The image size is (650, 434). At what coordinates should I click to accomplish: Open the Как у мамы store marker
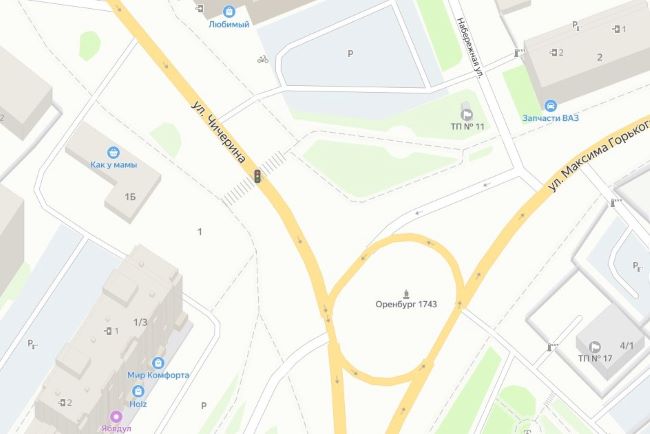tap(113, 153)
